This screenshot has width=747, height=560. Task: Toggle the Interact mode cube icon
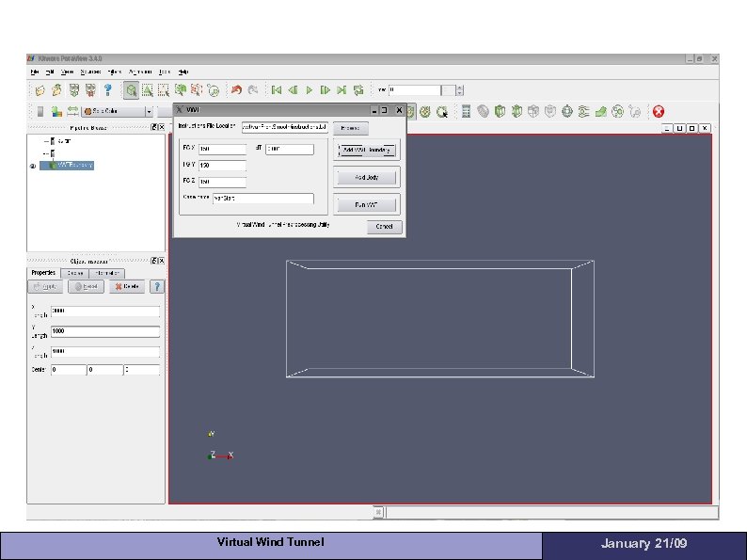pyautogui.click(x=131, y=90)
